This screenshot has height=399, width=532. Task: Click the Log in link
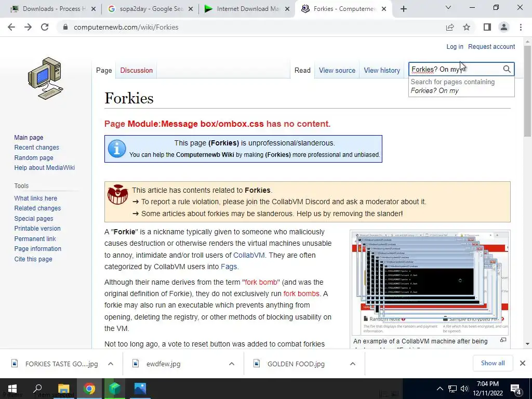[x=455, y=46]
